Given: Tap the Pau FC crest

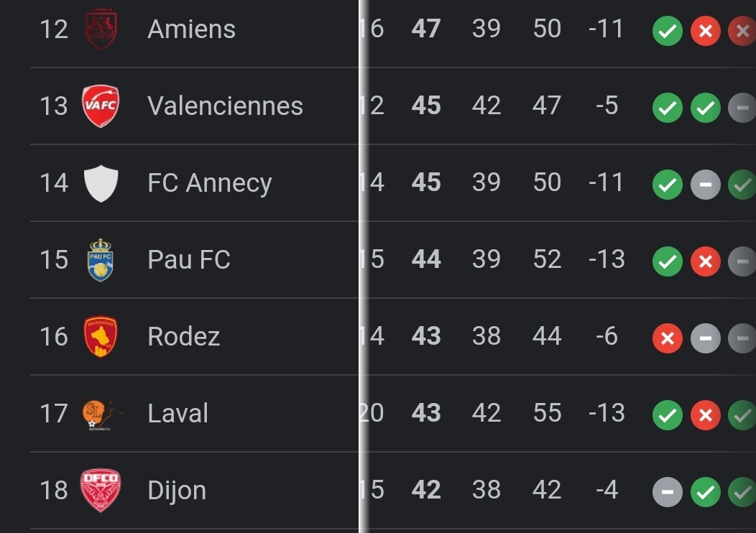Looking at the screenshot, I should point(101,260).
